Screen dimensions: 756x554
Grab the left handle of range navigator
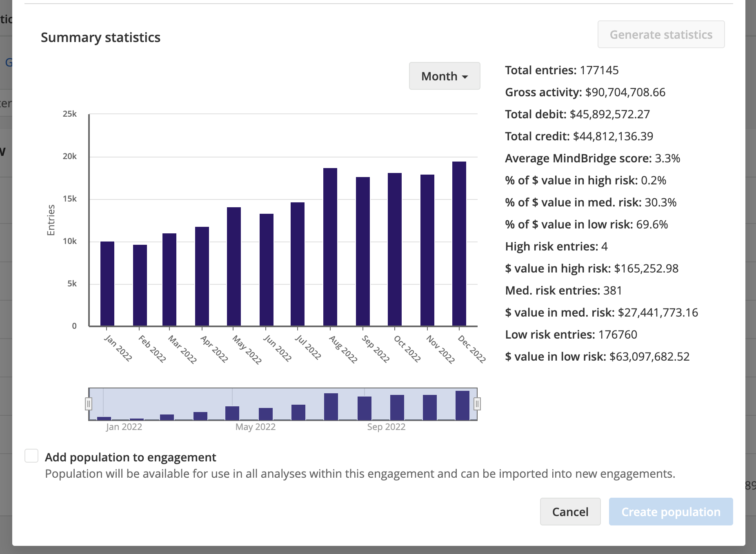(x=89, y=404)
